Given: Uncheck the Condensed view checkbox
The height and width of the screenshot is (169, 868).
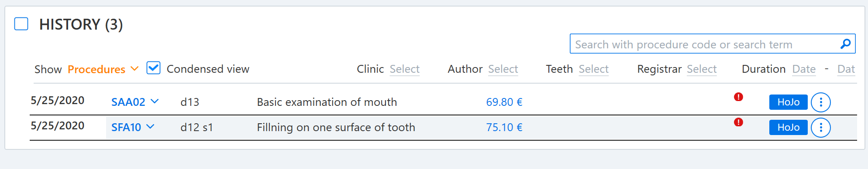Looking at the screenshot, I should [x=153, y=68].
